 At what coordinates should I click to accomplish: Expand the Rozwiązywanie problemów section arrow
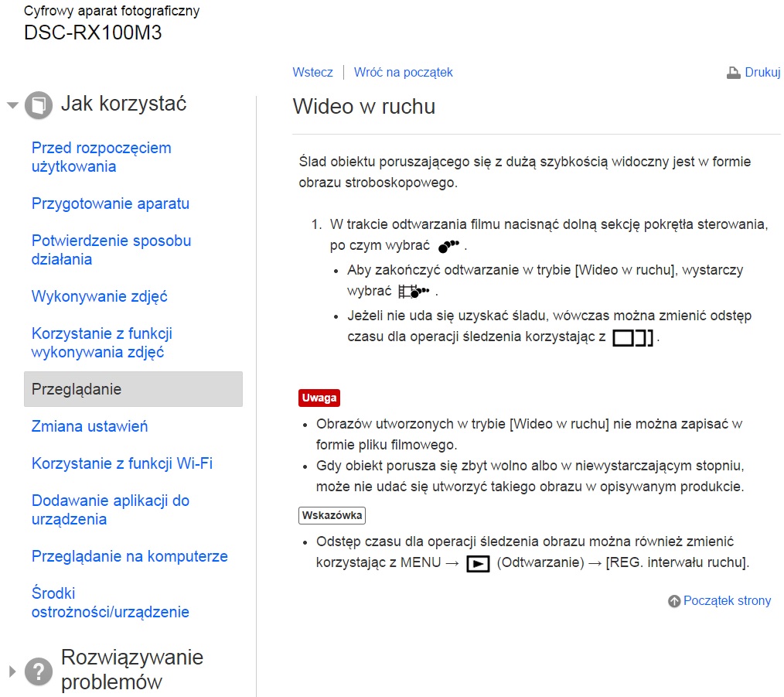pyautogui.click(x=12, y=671)
